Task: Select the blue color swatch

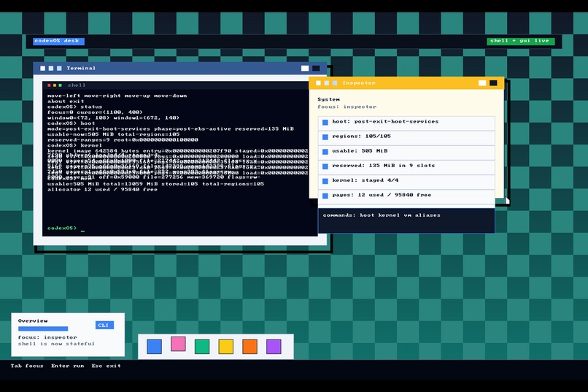Action: coord(154,347)
